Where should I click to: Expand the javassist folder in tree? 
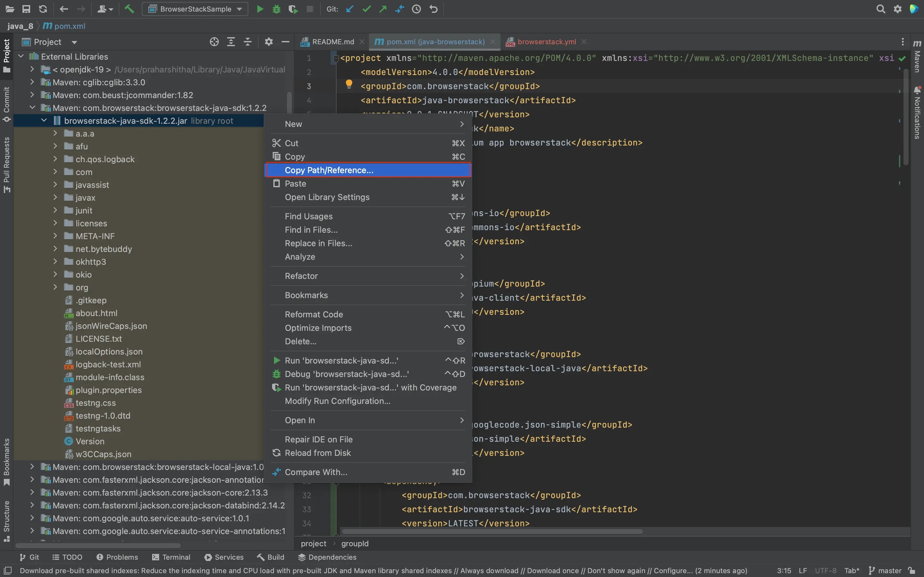pos(56,185)
